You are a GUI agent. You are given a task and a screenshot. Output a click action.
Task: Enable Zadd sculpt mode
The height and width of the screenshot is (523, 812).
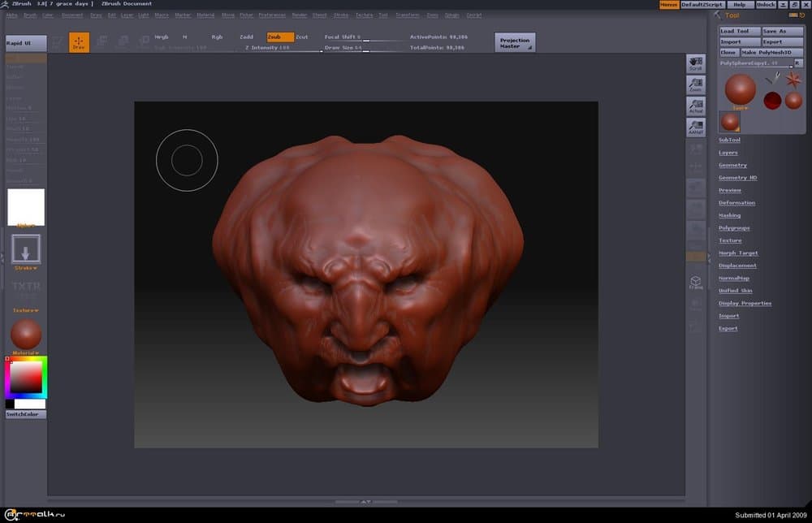coord(247,37)
